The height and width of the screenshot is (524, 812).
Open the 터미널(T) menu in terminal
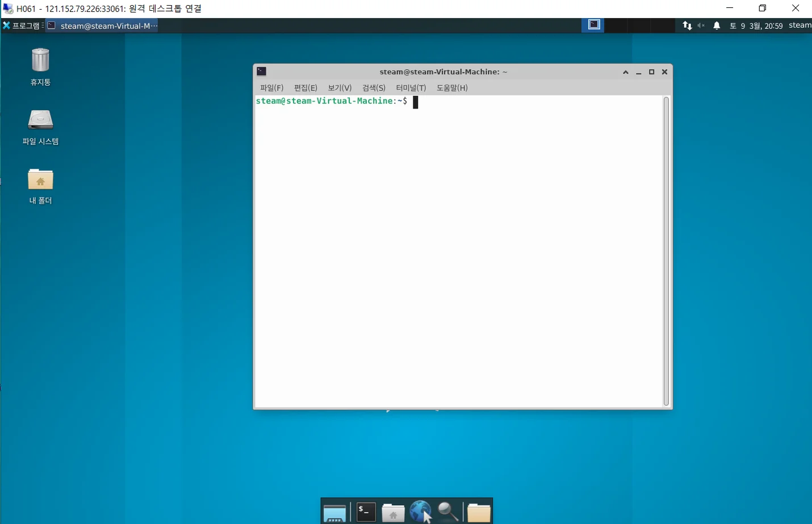point(411,87)
